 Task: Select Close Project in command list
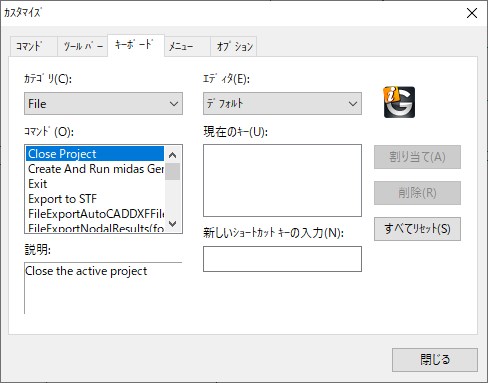coord(95,154)
